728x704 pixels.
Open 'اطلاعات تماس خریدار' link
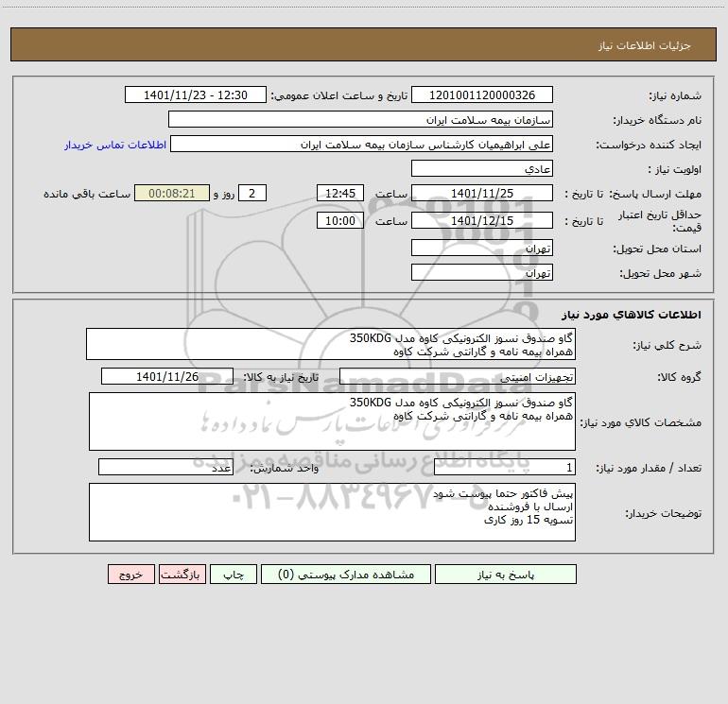point(115,145)
